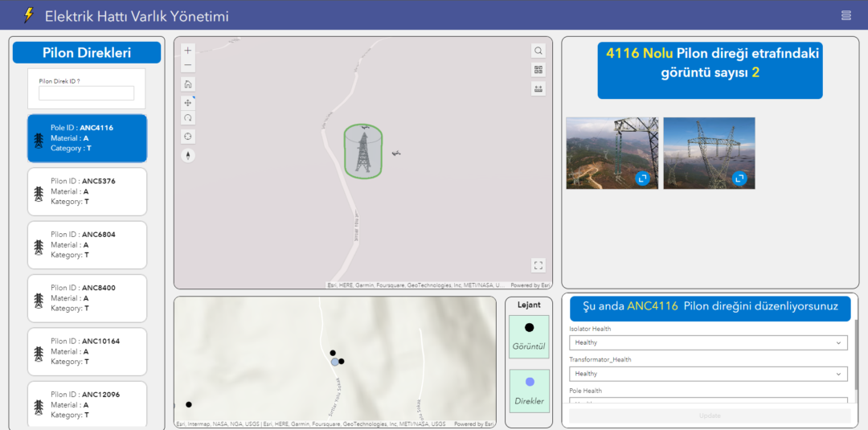This screenshot has height=430, width=868.
Task: Open second pylon photo thumbnail
Action: pos(709,154)
